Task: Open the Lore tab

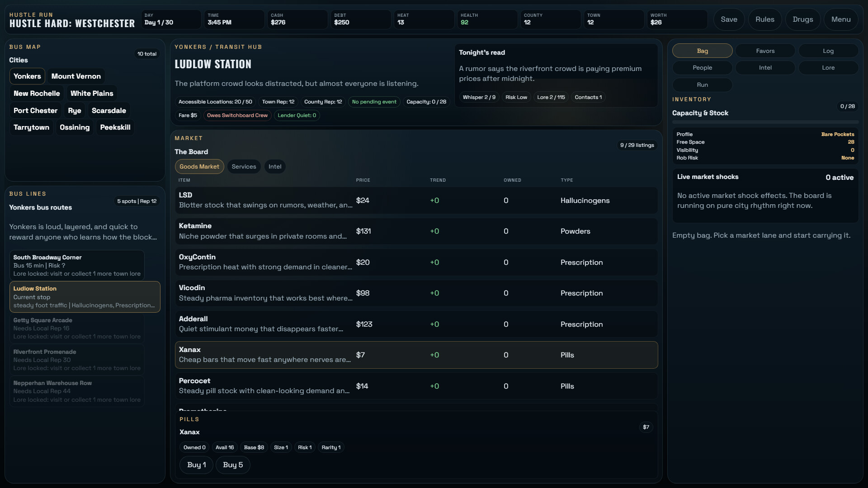Action: point(828,68)
